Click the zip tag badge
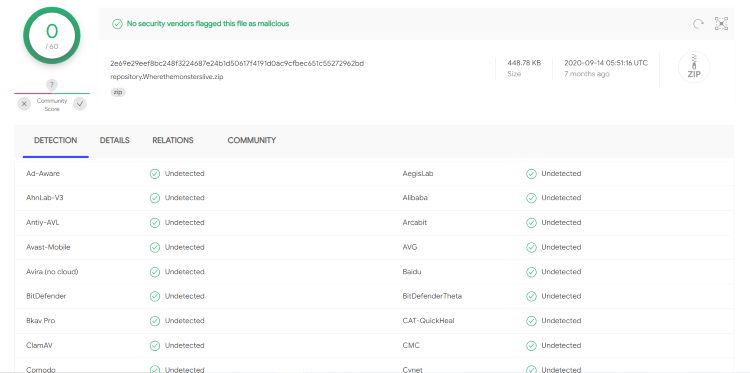The height and width of the screenshot is (373, 750). tap(118, 92)
